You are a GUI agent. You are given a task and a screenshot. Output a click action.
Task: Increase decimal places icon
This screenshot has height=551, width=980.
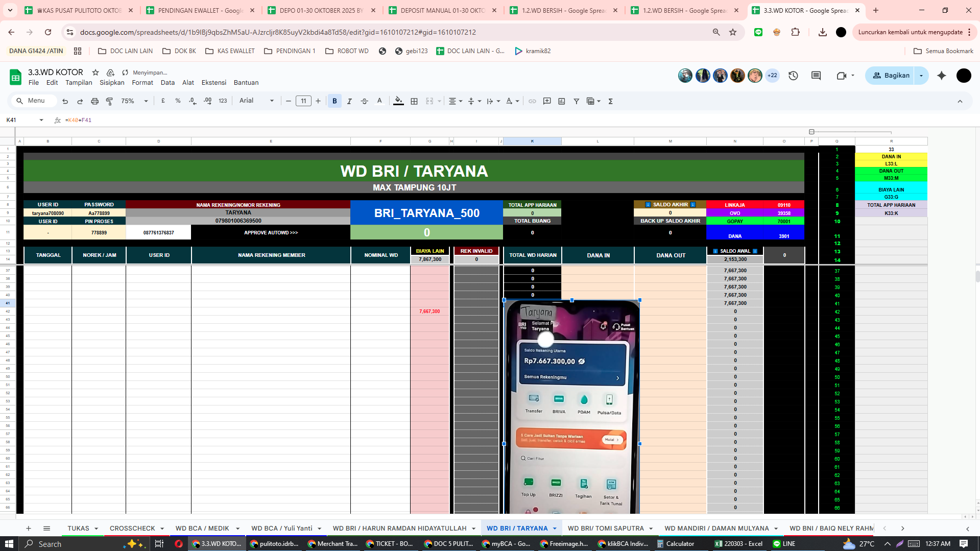pyautogui.click(x=207, y=101)
